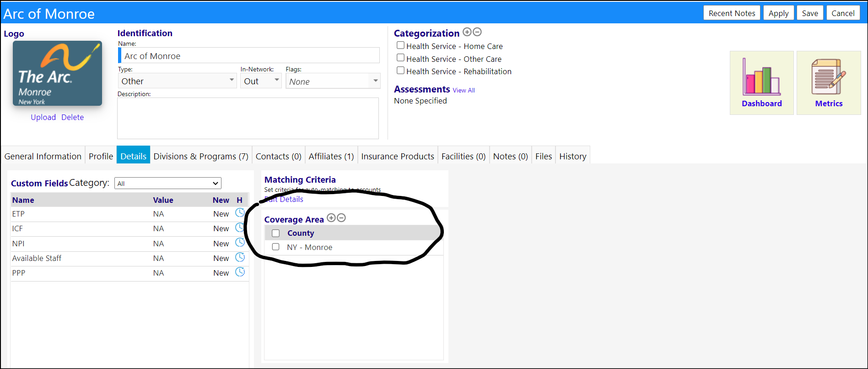Click the NY - Monroe county text
Viewport: 868px width, 369px height.
click(309, 247)
